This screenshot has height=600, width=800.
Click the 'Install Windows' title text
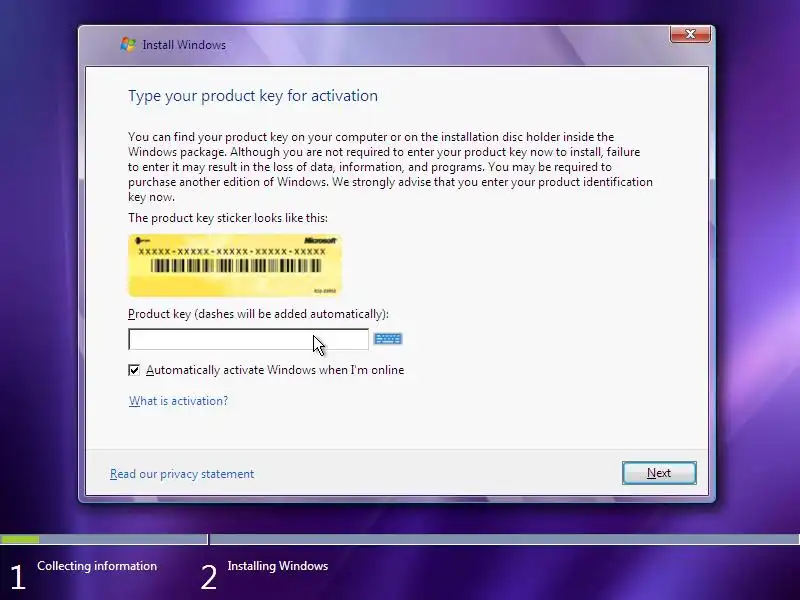[184, 45]
